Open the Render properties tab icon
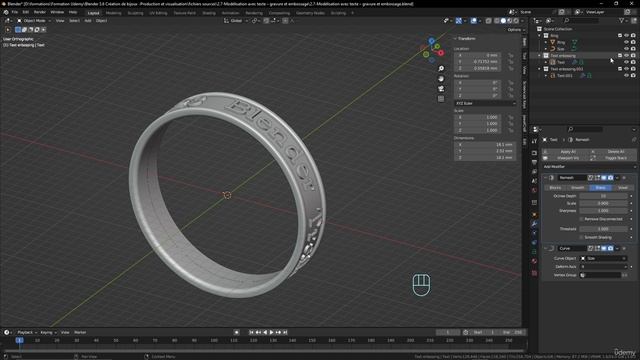Viewport: 640px width, 360px height. click(534, 153)
